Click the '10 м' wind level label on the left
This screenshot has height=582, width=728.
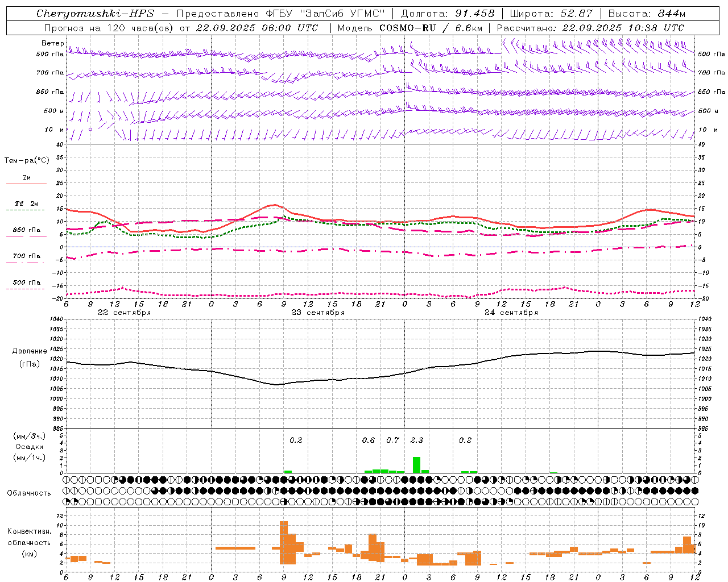[x=54, y=130]
